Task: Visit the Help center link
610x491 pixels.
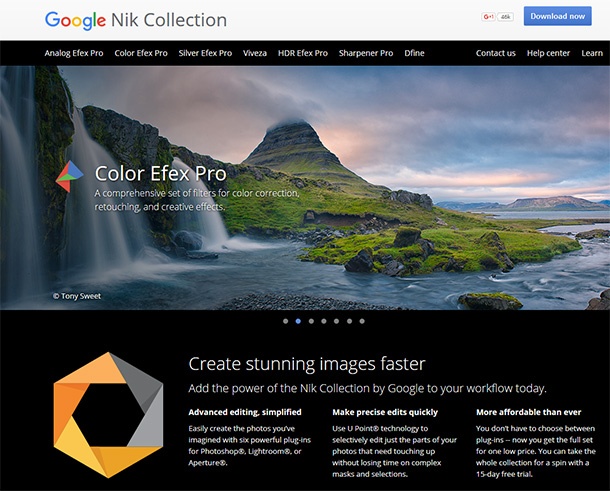Action: click(x=548, y=53)
